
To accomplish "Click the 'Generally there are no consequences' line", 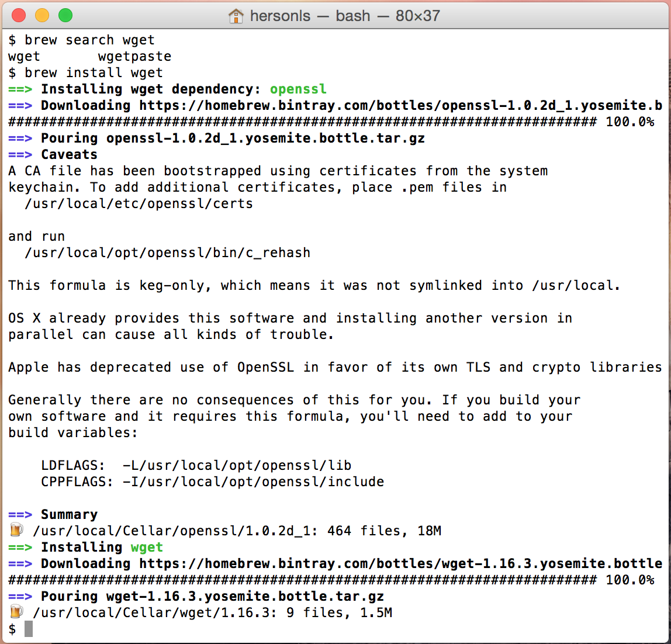I will 295,400.
